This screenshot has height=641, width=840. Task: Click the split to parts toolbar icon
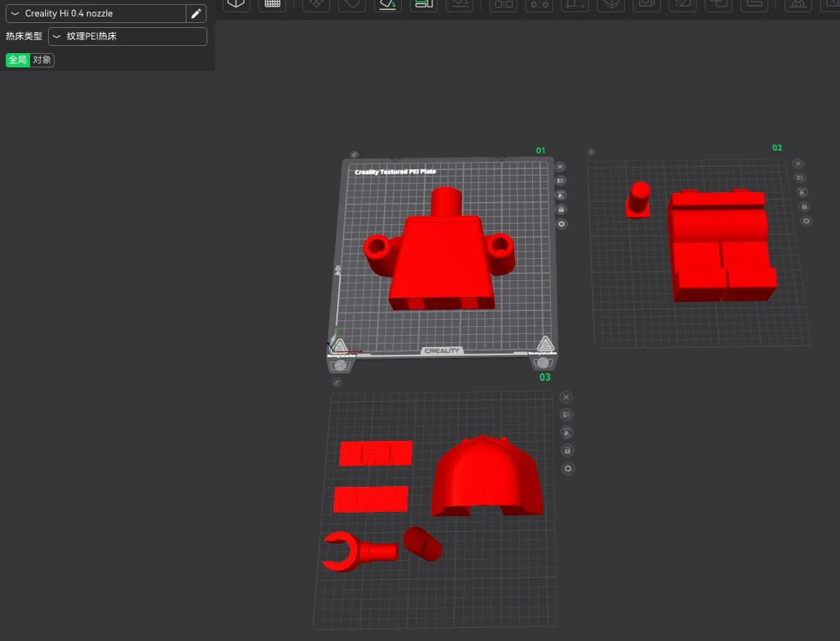[x=539, y=4]
